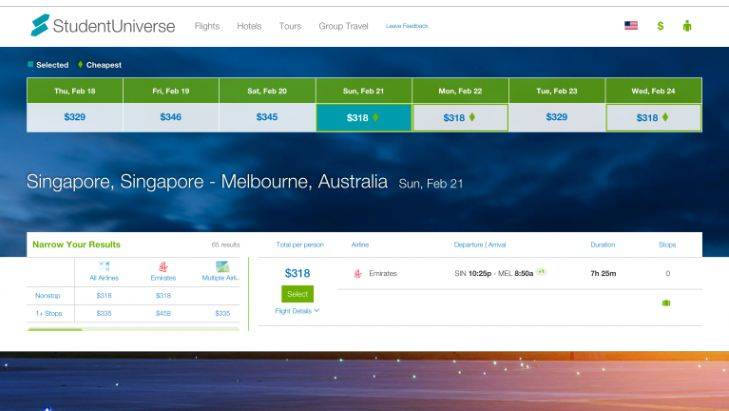729x411 pixels.
Task: Click the Leave Feedback link
Action: coord(406,26)
